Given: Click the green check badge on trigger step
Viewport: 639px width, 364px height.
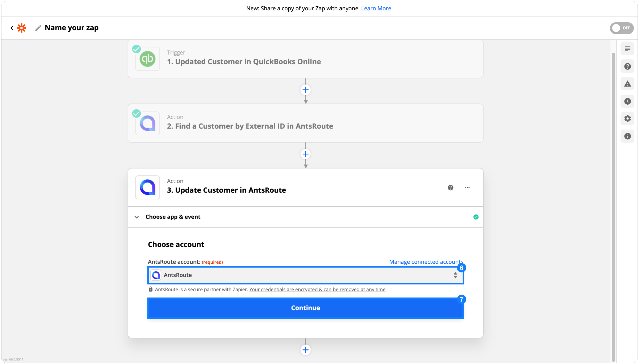Looking at the screenshot, I should 136,49.
